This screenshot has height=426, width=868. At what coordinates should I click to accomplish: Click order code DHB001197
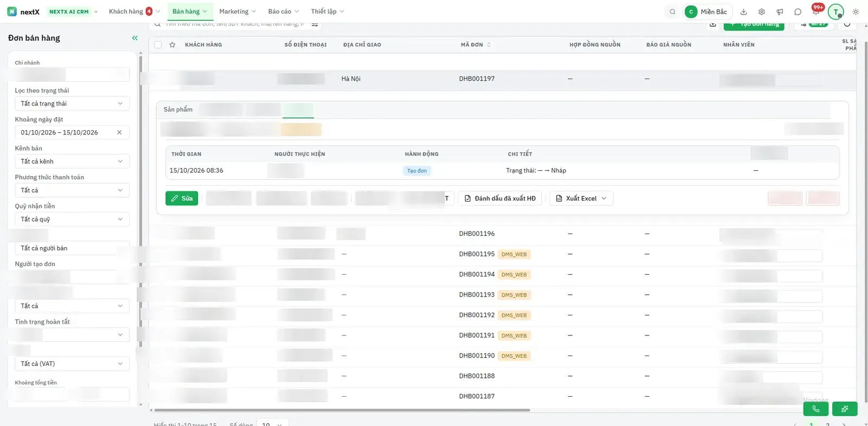(477, 79)
